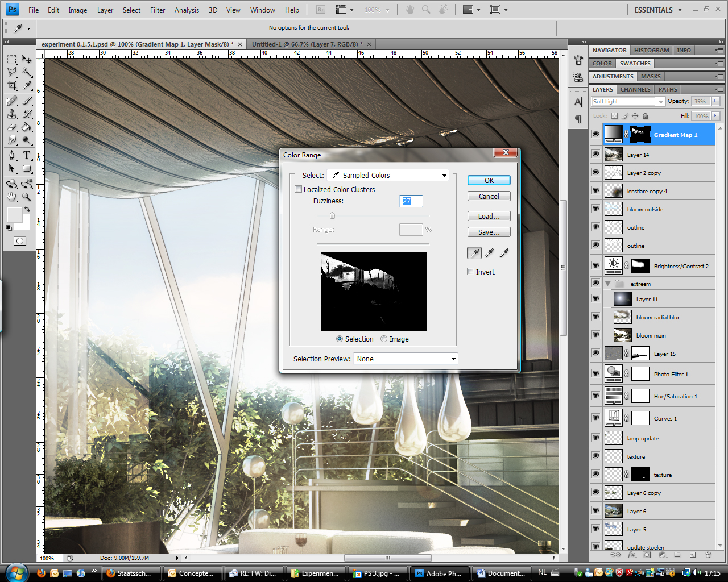Select the Crop tool
This screenshot has height=582, width=728.
[12, 85]
